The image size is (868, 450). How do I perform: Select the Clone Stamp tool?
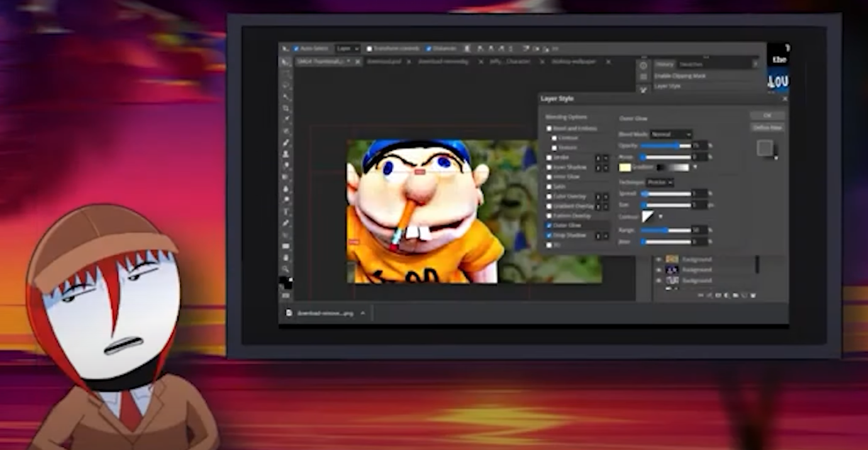tap(286, 154)
